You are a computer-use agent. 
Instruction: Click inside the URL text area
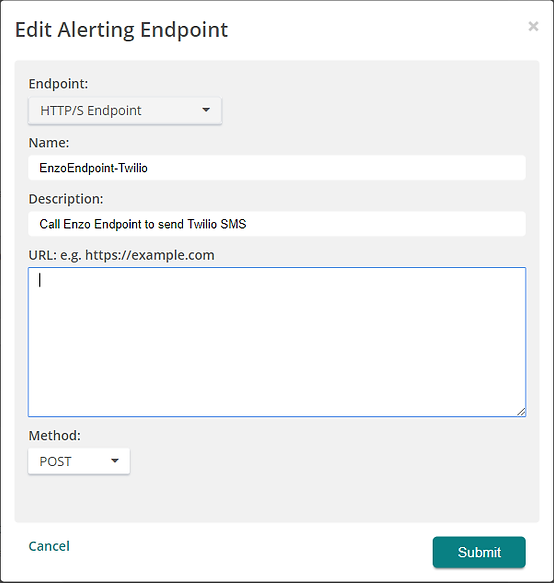click(x=277, y=342)
